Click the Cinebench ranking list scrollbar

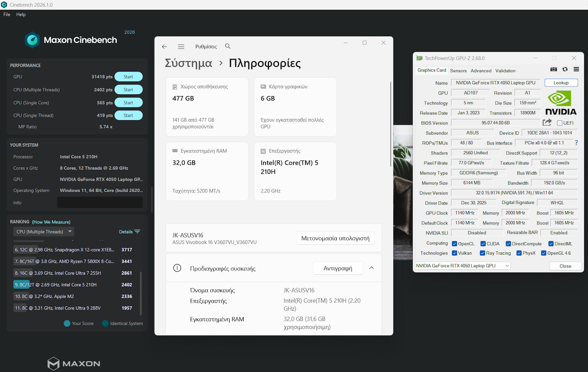click(141, 294)
